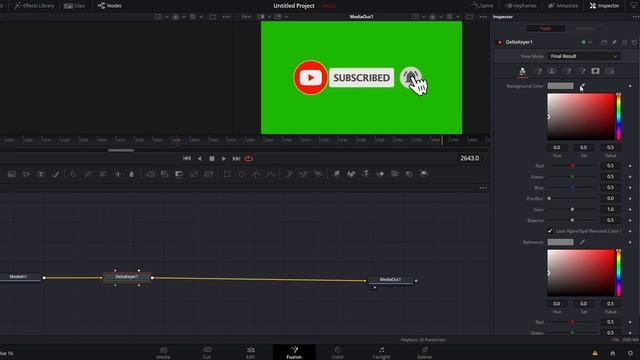This screenshot has width=640, height=360.
Task: Add a Fast Noise node from toolbar
Action: (26, 174)
